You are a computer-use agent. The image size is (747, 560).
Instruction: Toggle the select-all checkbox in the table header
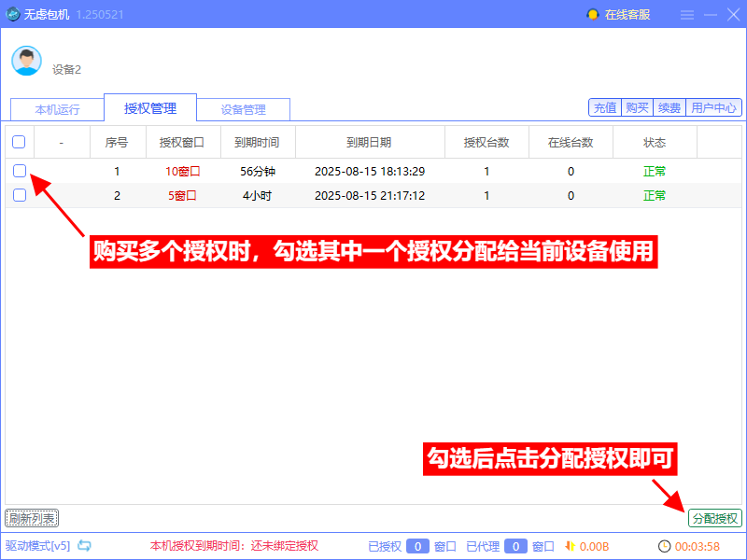[21, 140]
